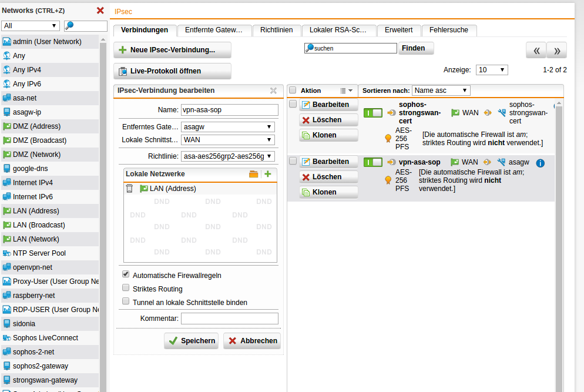Click the green plus icon in Lokale Netzwerke
The width and height of the screenshot is (584, 392).
(x=268, y=174)
